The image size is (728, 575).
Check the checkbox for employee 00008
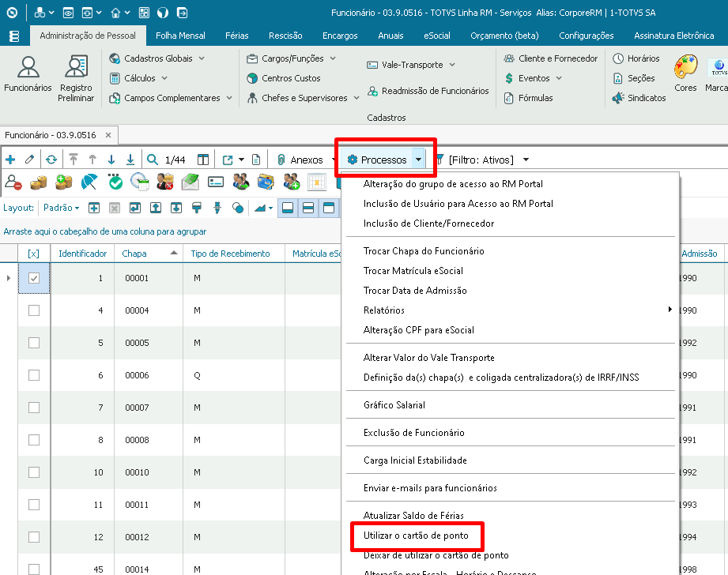(34, 440)
